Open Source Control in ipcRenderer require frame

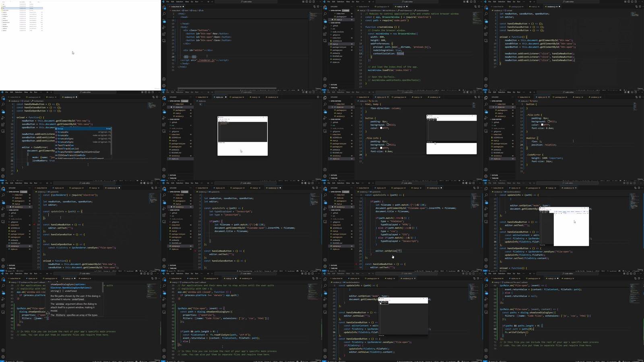(x=3, y=202)
